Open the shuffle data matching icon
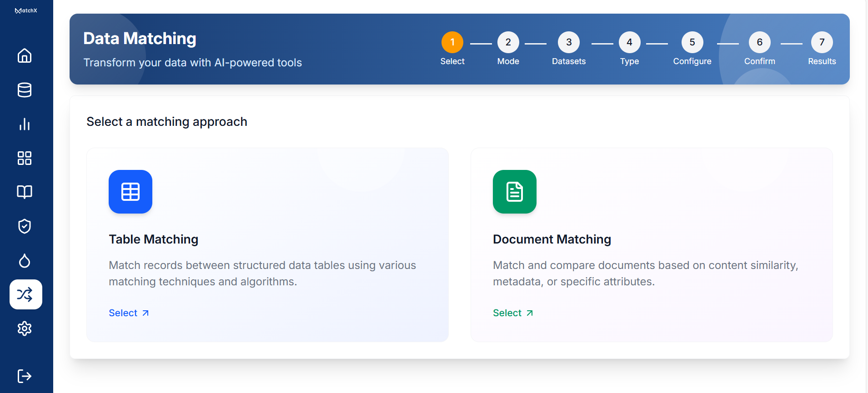 (x=26, y=294)
